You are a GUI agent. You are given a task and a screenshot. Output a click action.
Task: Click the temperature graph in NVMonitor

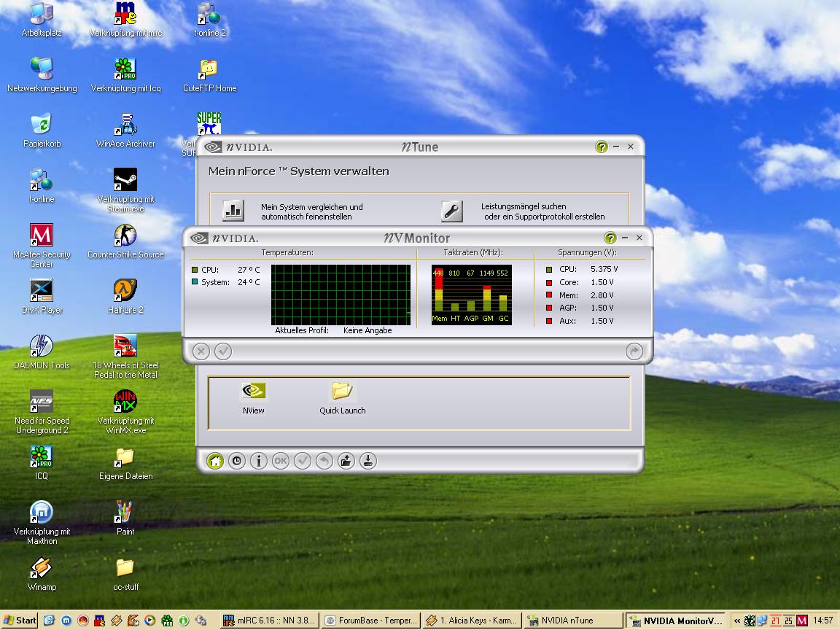[x=341, y=295]
